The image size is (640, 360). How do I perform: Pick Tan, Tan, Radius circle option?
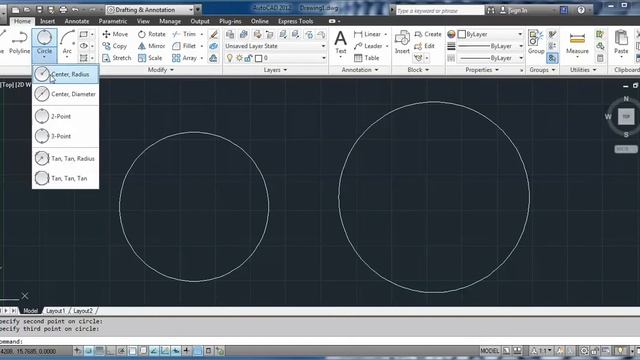65,158
